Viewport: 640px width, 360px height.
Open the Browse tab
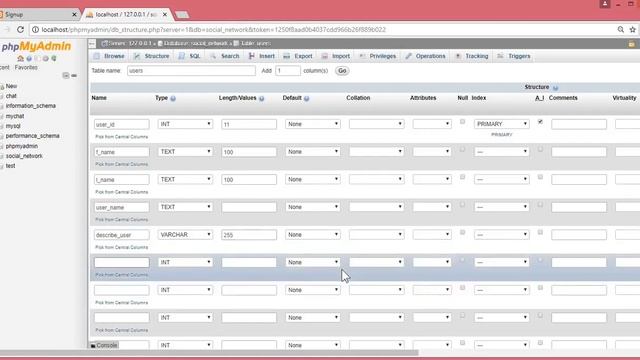pos(109,56)
